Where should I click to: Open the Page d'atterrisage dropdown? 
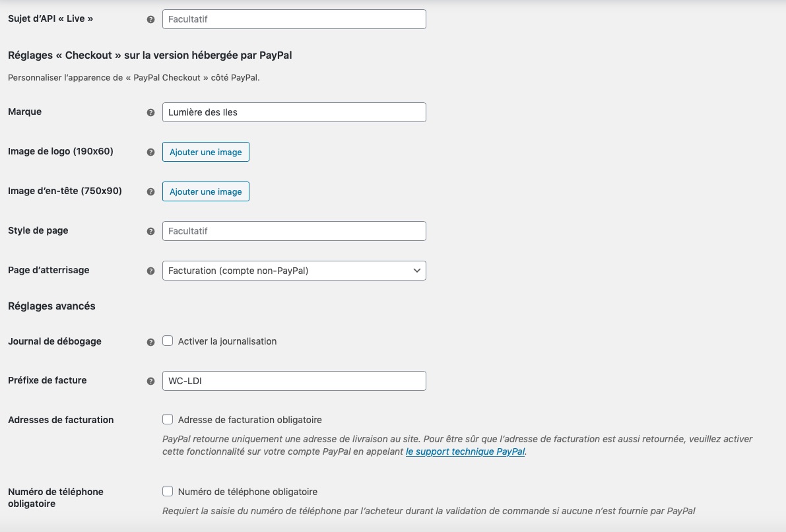(294, 271)
